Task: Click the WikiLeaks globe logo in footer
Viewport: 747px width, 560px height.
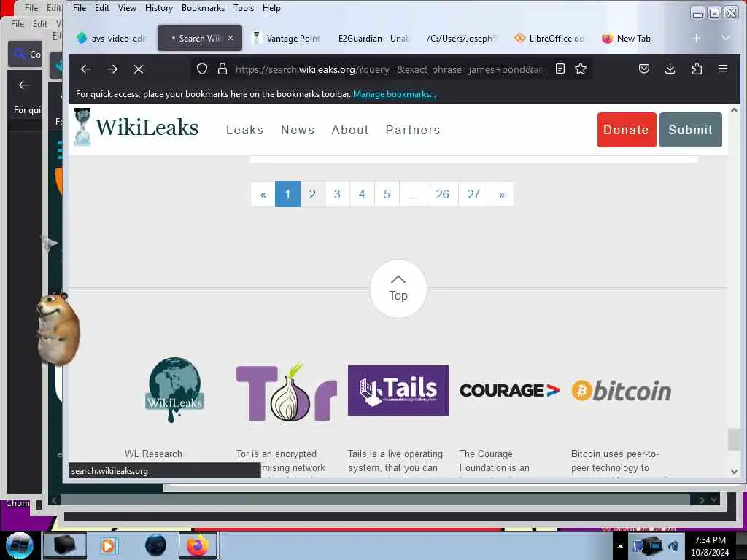Action: pyautogui.click(x=175, y=389)
